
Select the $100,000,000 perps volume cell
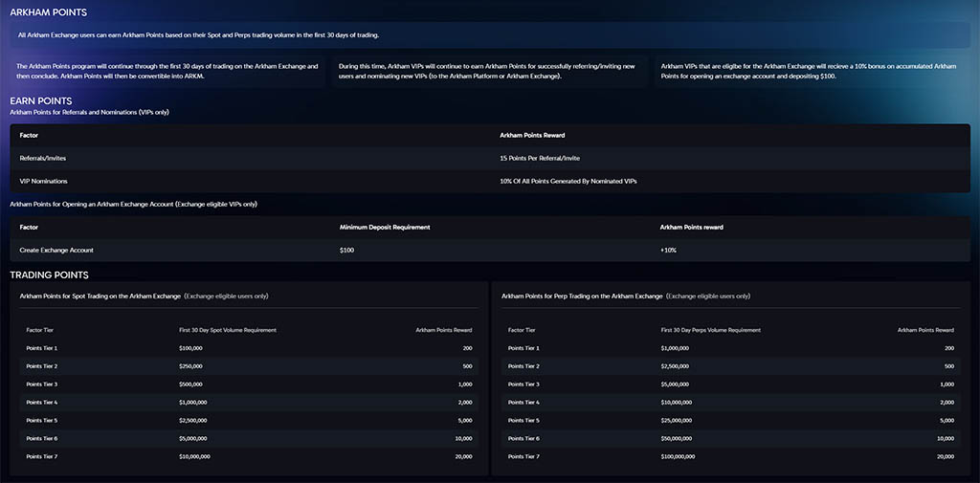[x=680, y=456]
